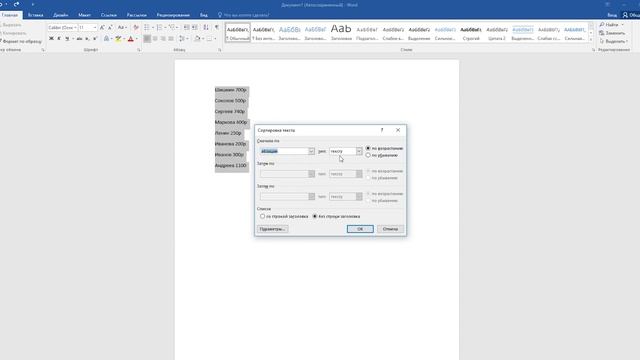Select large Aab heading style thumbnail
640x360 pixels.
pyautogui.click(x=341, y=32)
